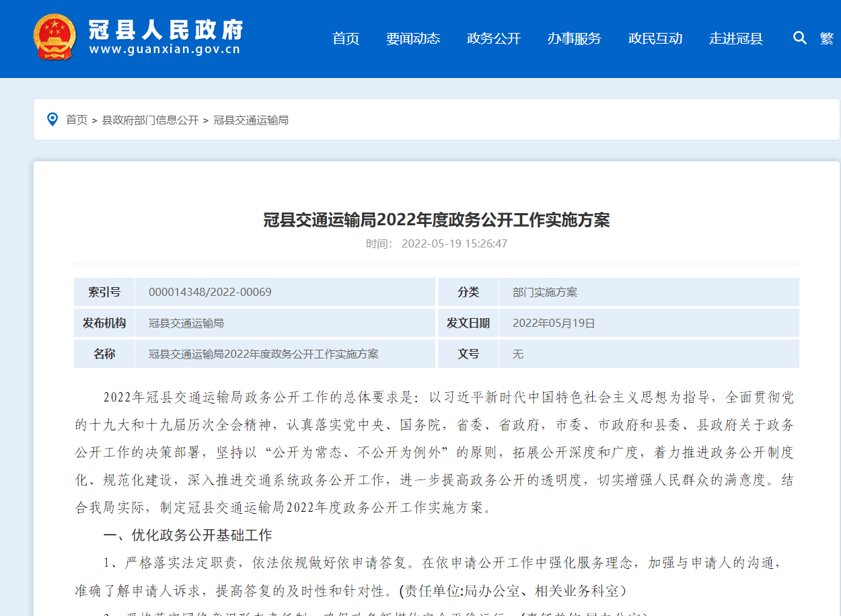
Task: Click the article title heading
Action: (437, 220)
